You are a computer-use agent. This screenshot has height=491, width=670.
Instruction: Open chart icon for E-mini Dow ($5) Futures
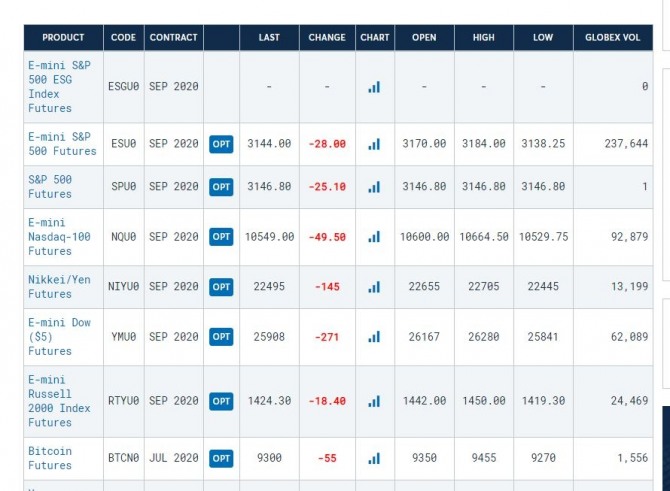coord(374,337)
